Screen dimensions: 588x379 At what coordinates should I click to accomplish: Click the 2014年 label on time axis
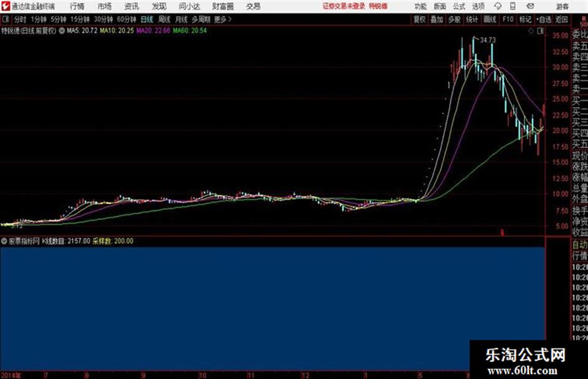coord(11,375)
